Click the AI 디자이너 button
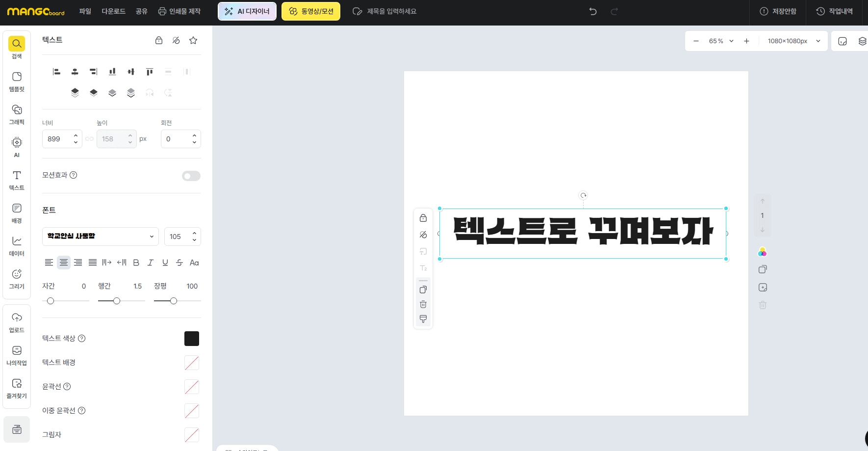 (247, 11)
